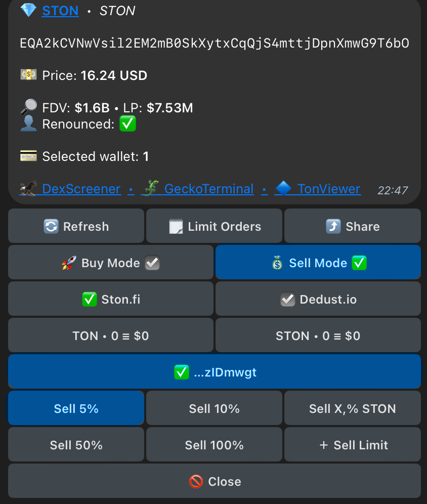Choose Sell 5%
The height and width of the screenshot is (504, 427).
76,408
